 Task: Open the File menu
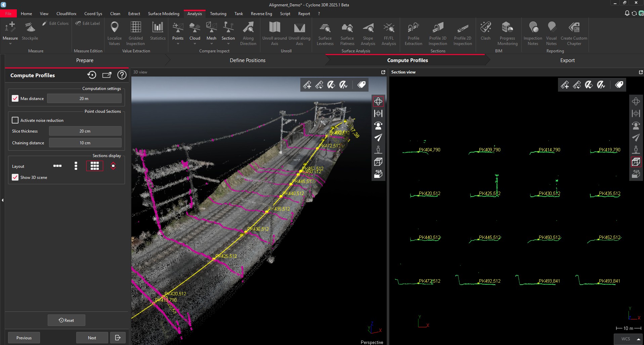tap(8, 13)
